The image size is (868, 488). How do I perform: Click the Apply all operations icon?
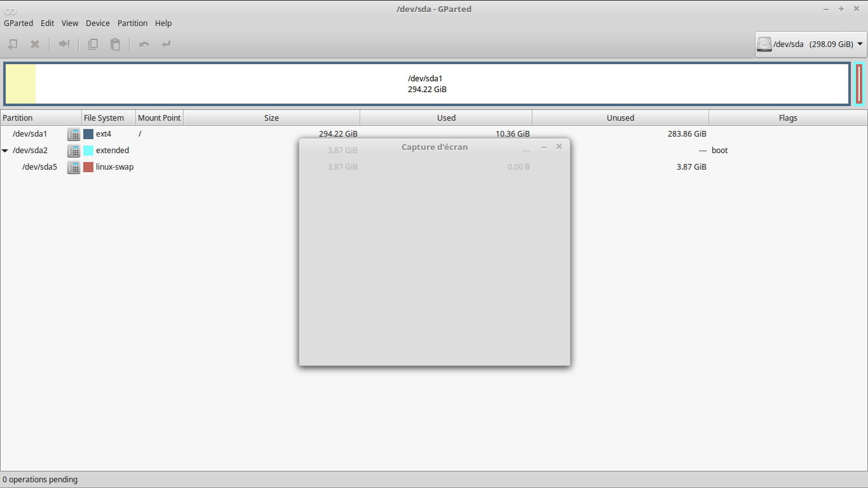tap(166, 44)
